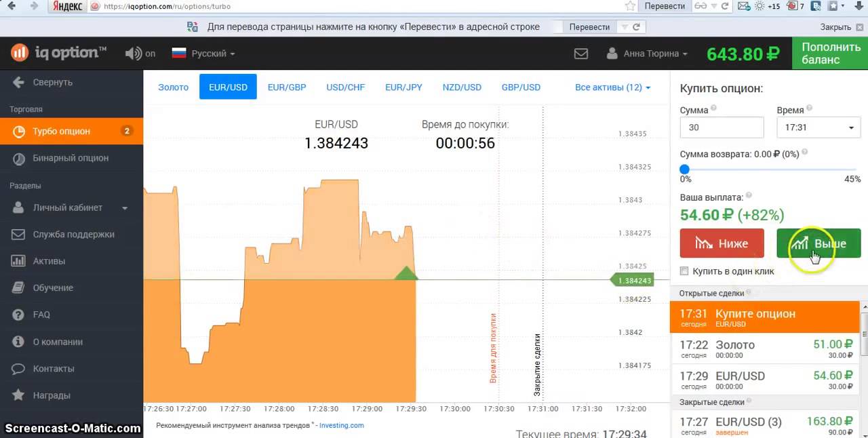Click the Сумма input field
This screenshot has height=438, width=868.
[722, 127]
